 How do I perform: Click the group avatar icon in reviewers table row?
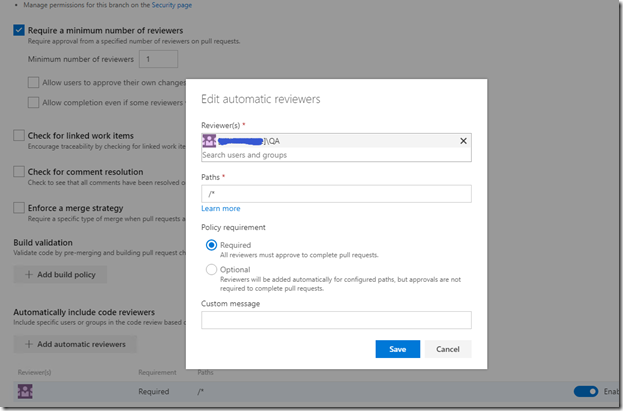coord(25,391)
